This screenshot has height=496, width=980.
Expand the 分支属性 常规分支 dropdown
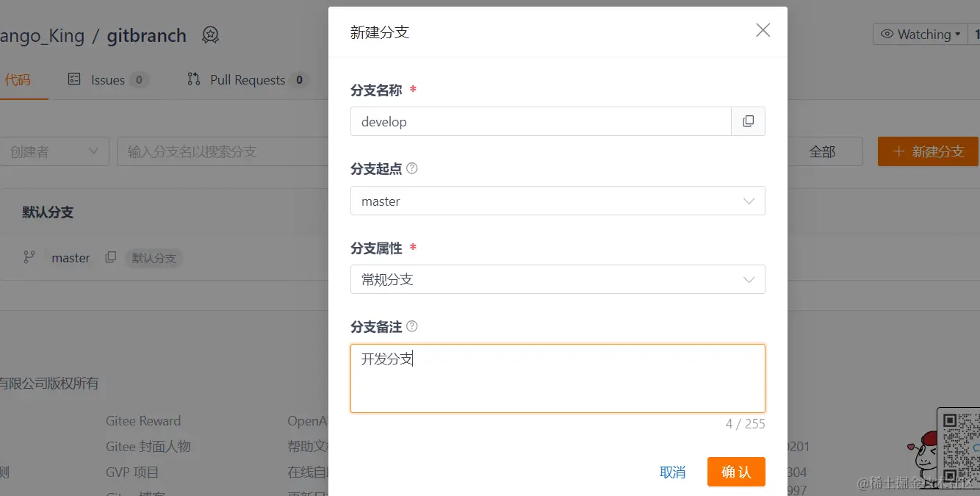click(558, 279)
